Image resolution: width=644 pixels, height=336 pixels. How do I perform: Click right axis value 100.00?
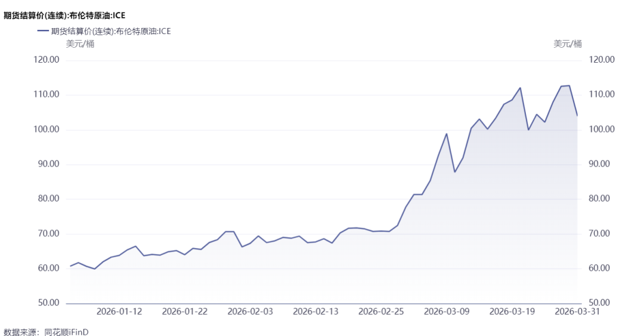point(602,129)
